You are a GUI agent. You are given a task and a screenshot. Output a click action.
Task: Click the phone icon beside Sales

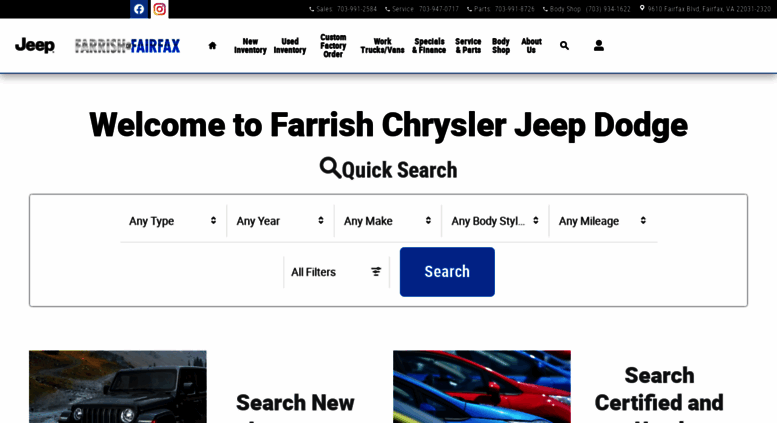tap(312, 9)
